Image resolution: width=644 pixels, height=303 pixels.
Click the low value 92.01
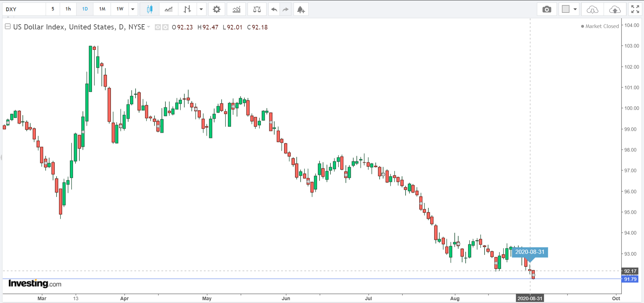tap(235, 27)
